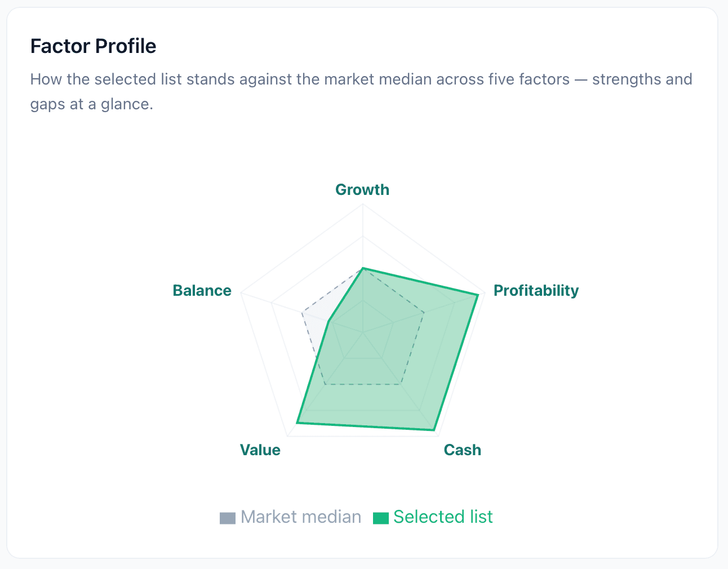Select the Profitability axis label
Viewport: 728px width, 569px height.
536,291
